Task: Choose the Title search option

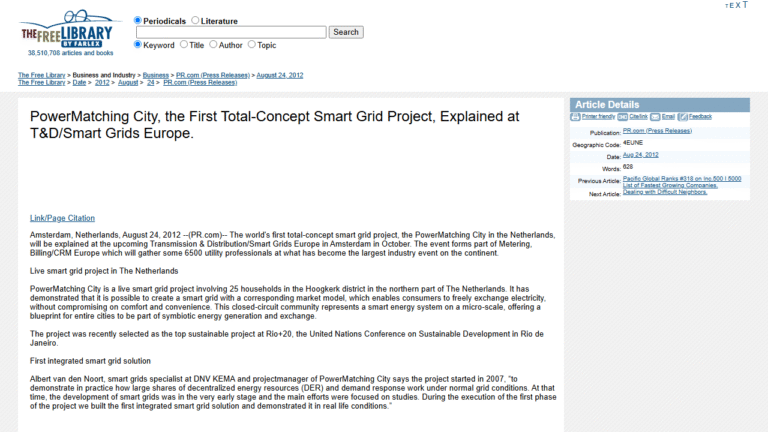Action: point(184,45)
